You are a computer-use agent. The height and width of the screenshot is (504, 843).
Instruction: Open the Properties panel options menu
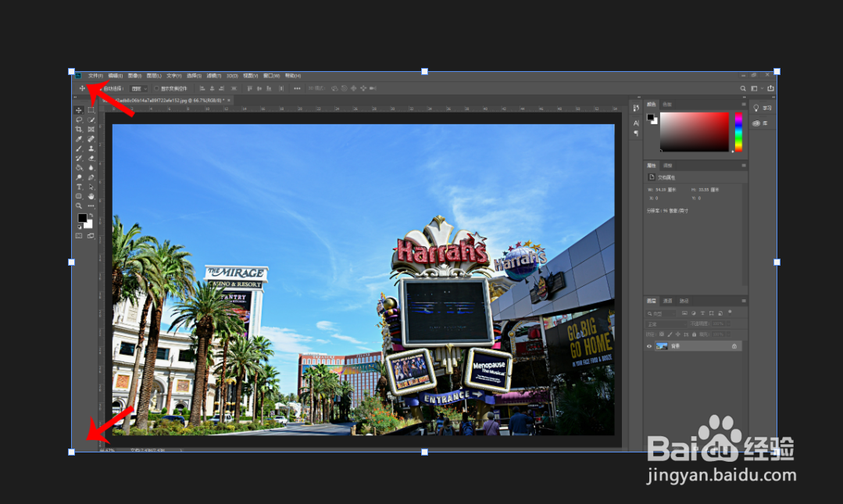744,166
